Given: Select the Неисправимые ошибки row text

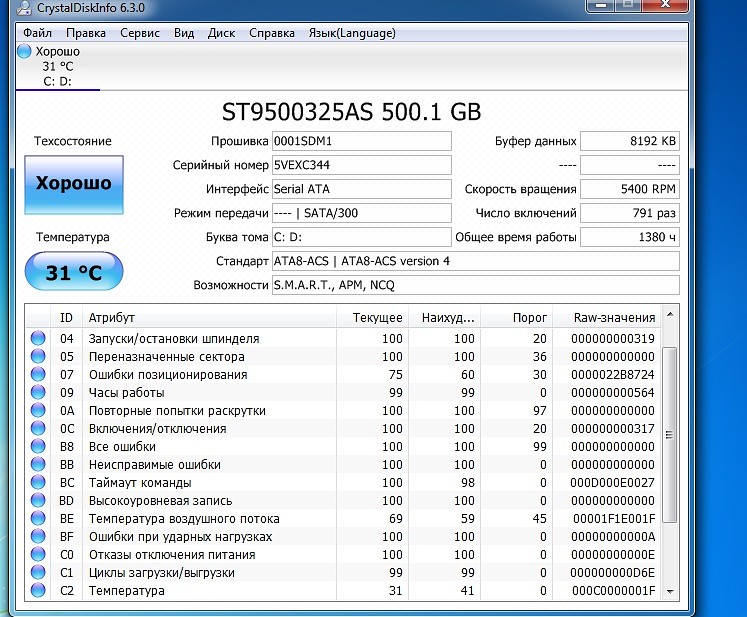Looking at the screenshot, I should (155, 465).
